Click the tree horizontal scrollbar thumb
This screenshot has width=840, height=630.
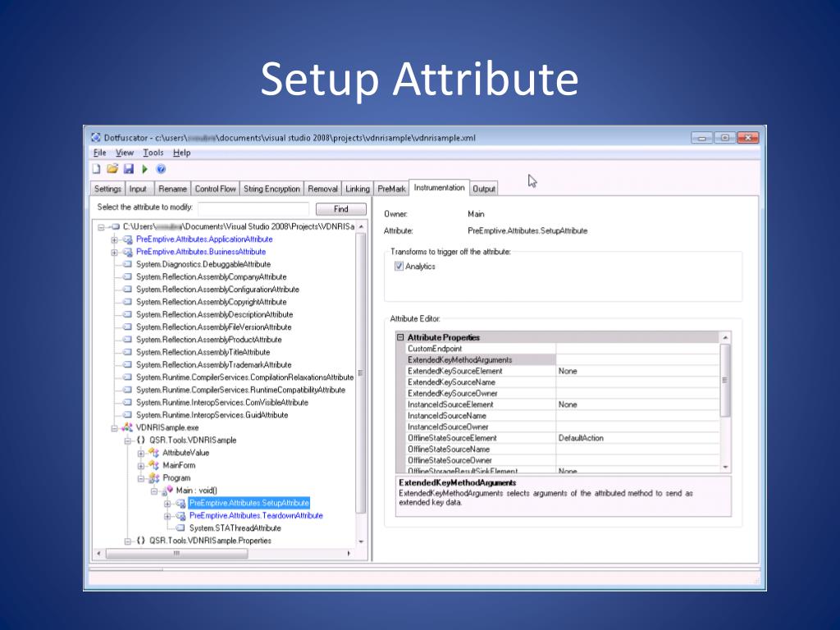pos(176,554)
